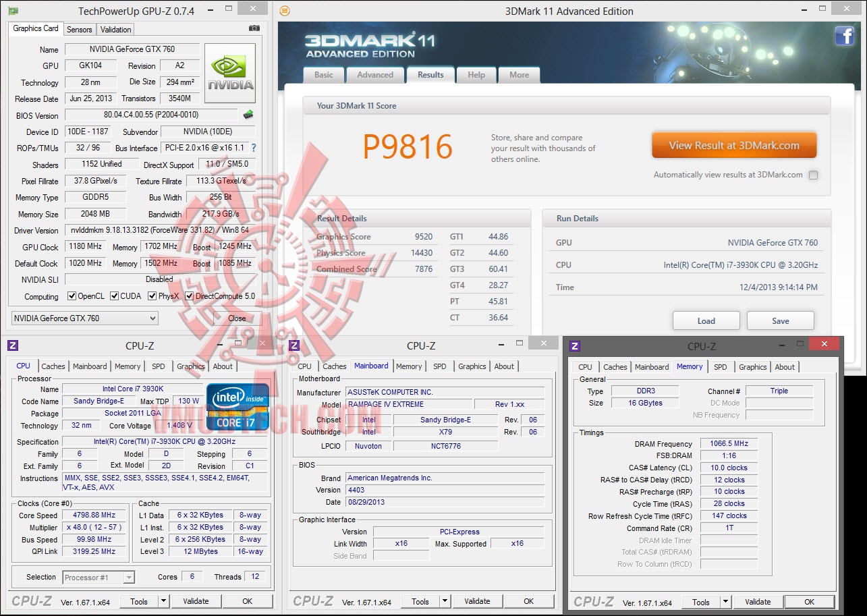Click the Bus Interface question mark icon

254,148
